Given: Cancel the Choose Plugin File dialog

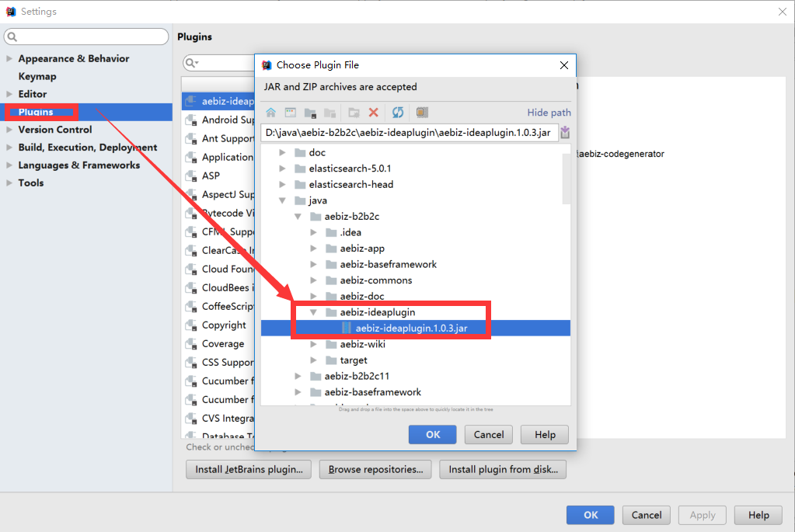Looking at the screenshot, I should pos(489,435).
